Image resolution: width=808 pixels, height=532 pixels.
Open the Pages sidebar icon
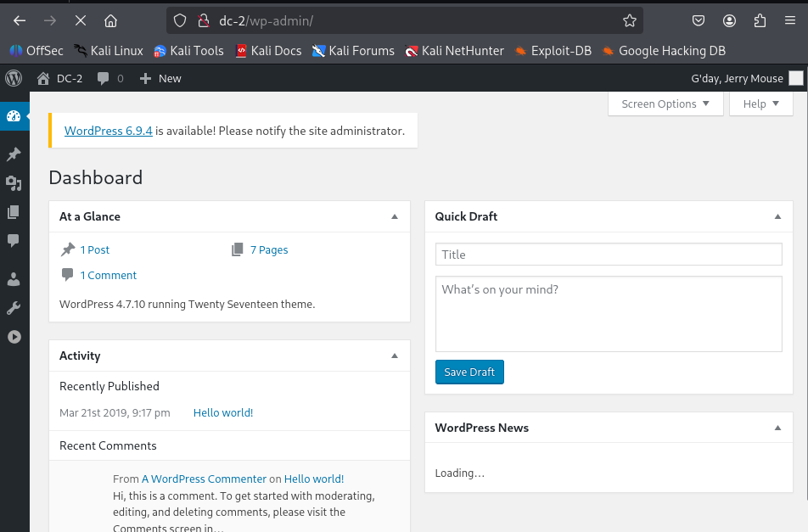point(14,212)
